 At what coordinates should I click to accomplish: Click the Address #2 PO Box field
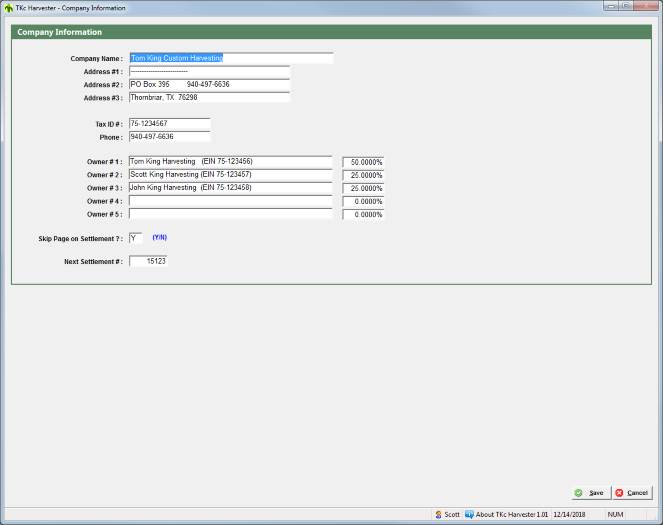(208, 85)
